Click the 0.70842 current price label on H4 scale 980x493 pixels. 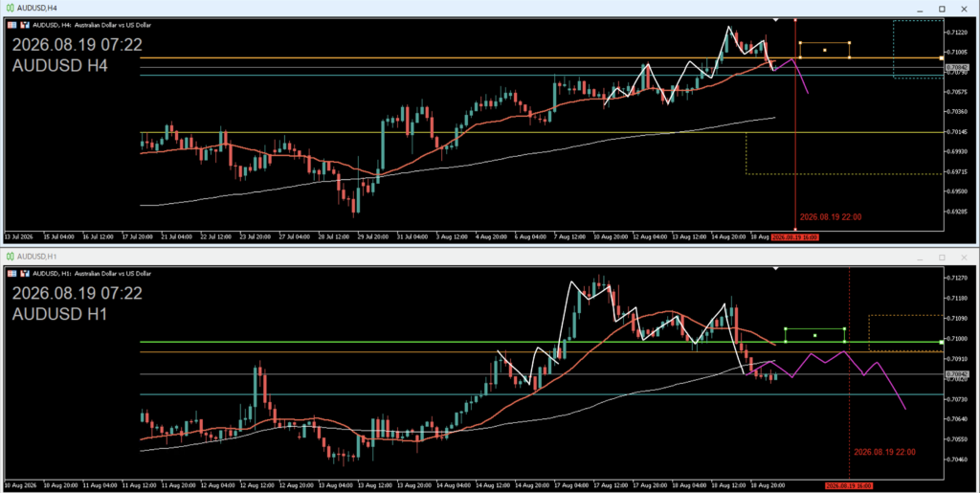[x=957, y=67]
